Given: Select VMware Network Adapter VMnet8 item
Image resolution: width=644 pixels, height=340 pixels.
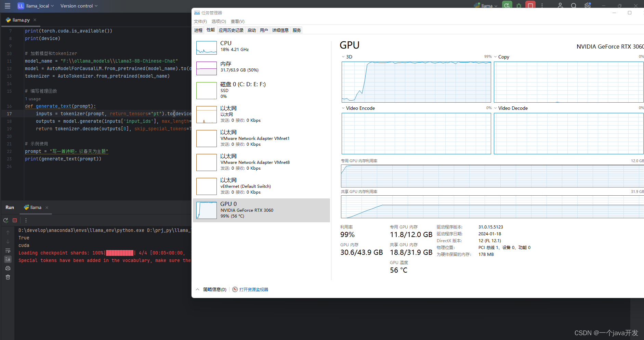Looking at the screenshot, I should pyautogui.click(x=261, y=162).
